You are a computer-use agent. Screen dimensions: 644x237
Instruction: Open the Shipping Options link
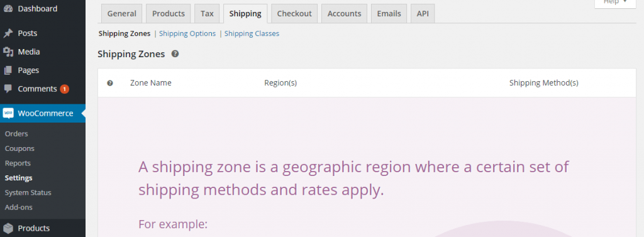click(x=187, y=34)
